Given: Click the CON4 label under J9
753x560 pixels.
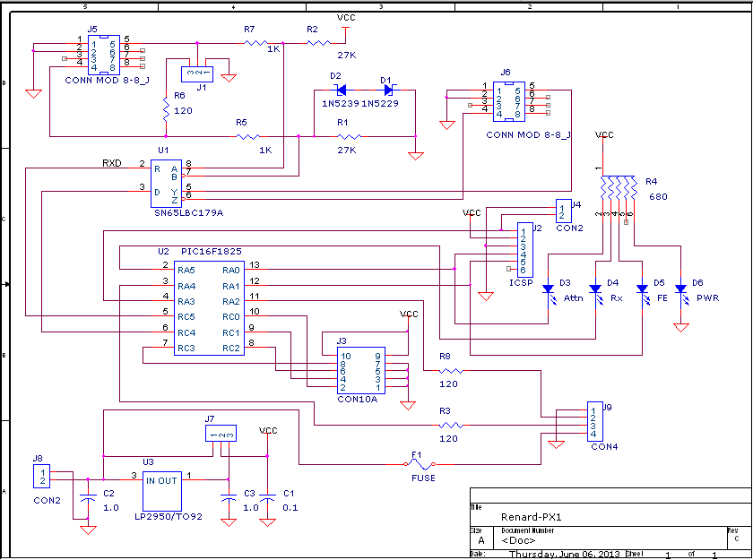Looking at the screenshot, I should tap(604, 447).
